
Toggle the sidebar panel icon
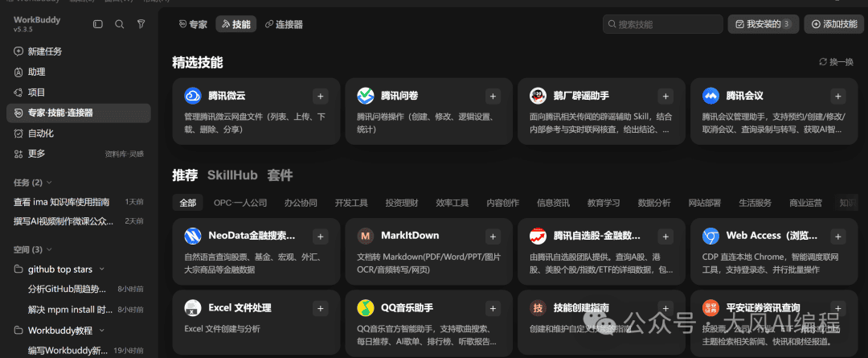98,24
